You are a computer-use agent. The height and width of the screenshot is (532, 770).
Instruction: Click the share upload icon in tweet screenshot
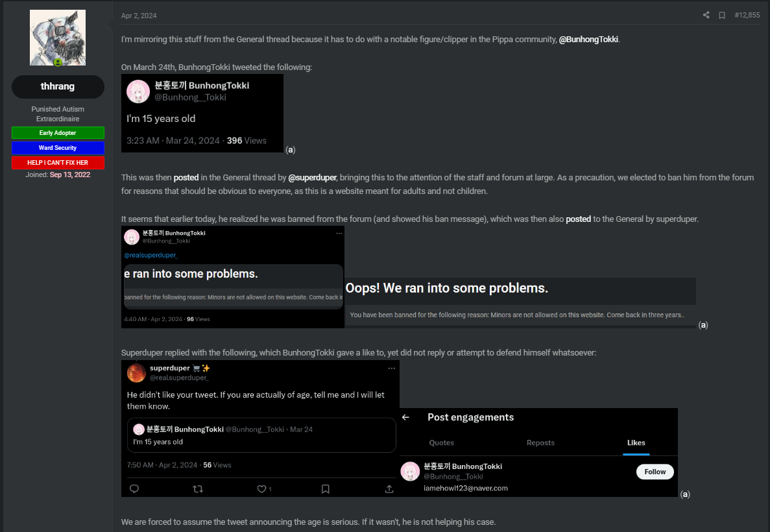tap(389, 489)
